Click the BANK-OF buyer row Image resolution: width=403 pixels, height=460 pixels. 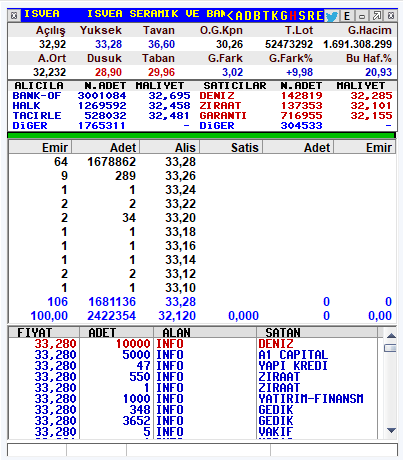click(x=102, y=96)
